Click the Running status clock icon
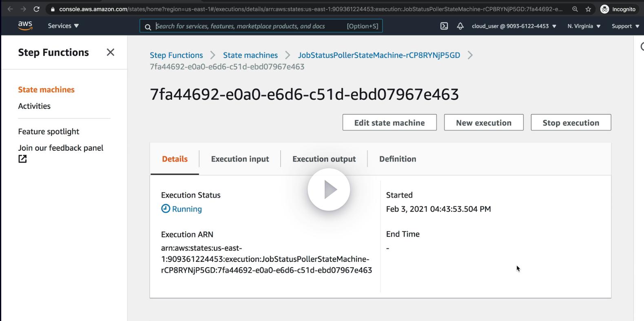Viewport: 644px width, 321px height. (166, 209)
